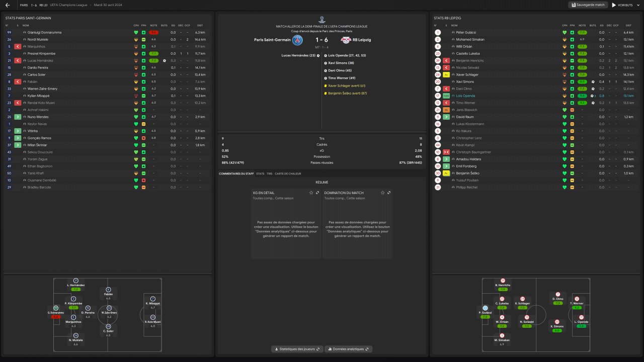Click Ousmane Dembélé's red match-fitness icon
The image size is (644, 362).
(x=144, y=180)
